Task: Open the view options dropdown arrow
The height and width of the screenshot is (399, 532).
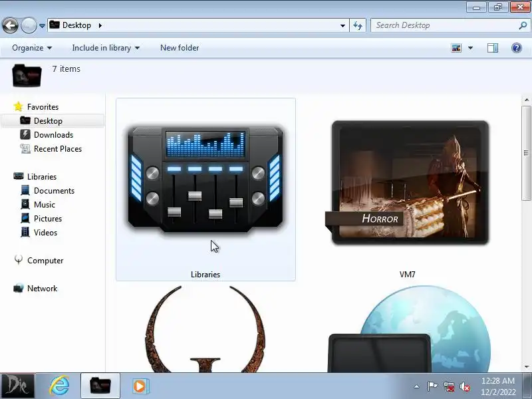Action: point(470,48)
